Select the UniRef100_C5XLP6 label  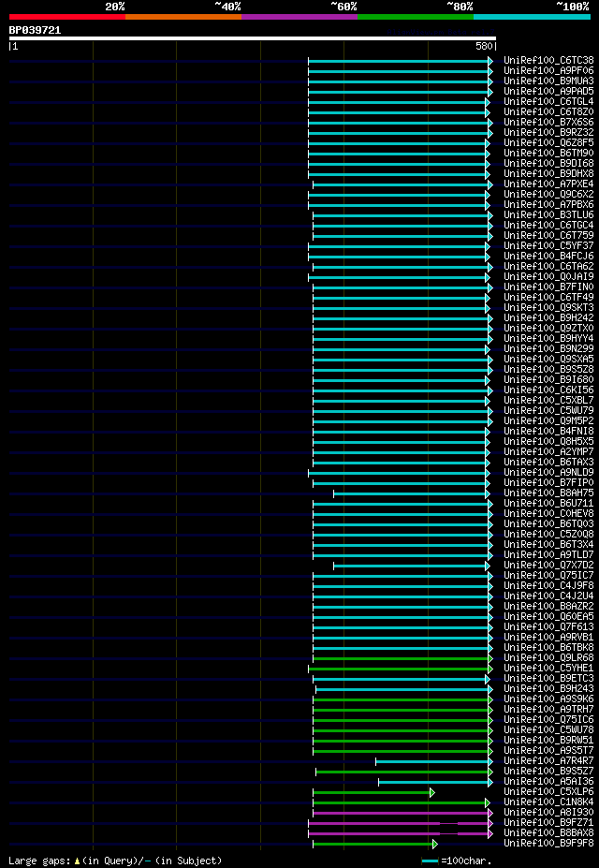tap(548, 792)
